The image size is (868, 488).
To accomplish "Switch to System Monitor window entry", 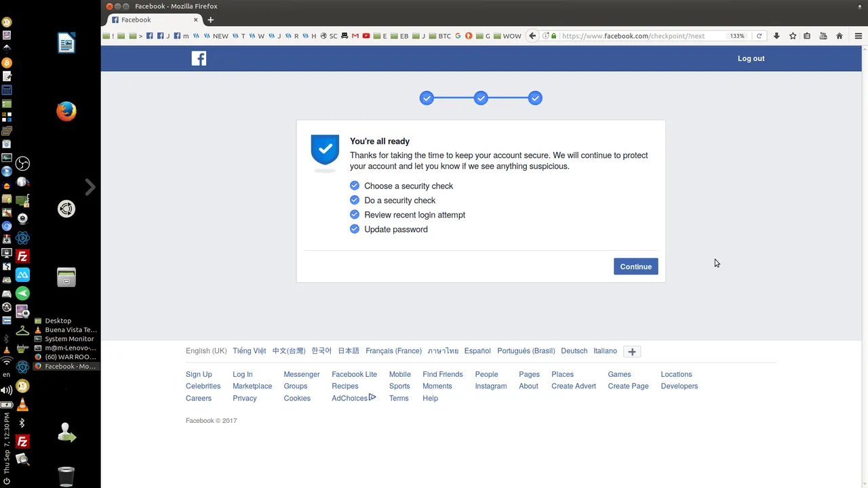I will tap(66, 339).
